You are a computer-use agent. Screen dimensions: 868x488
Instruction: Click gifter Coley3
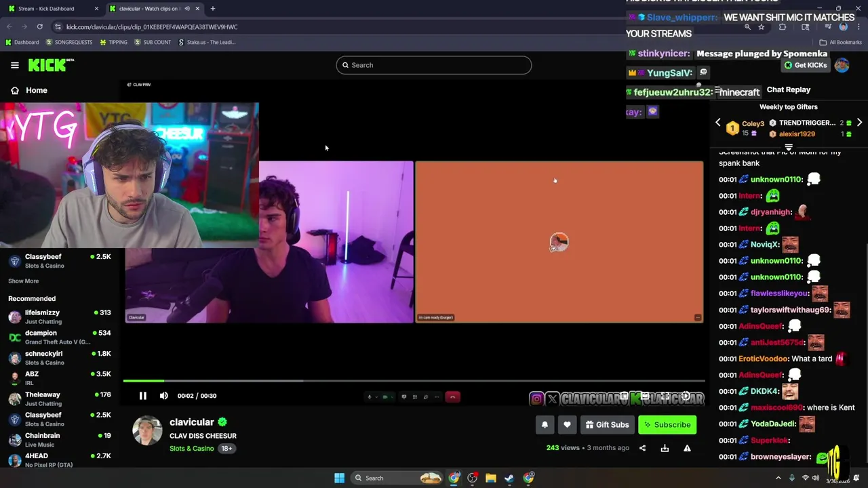pos(753,124)
